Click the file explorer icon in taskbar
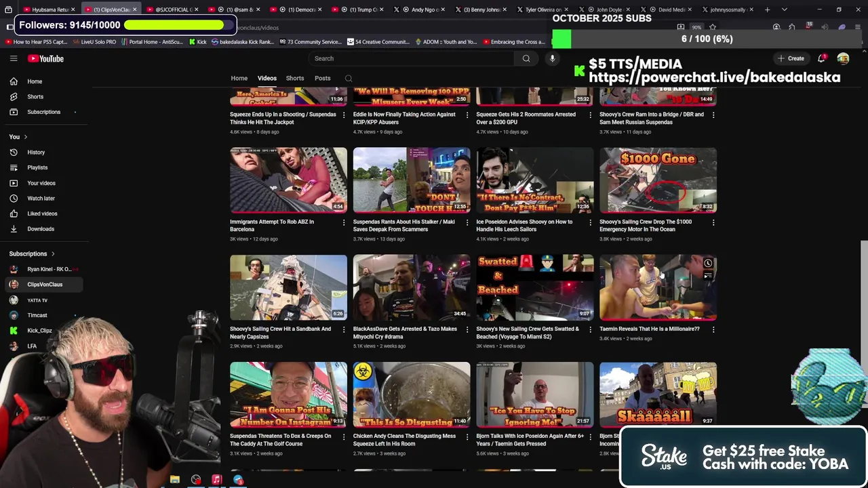 174,480
